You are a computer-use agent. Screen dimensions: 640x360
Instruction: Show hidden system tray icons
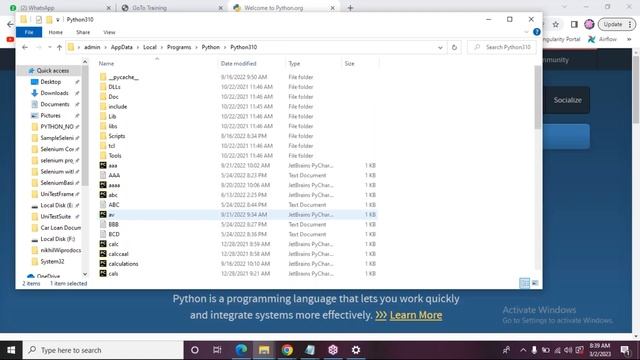coord(523,350)
